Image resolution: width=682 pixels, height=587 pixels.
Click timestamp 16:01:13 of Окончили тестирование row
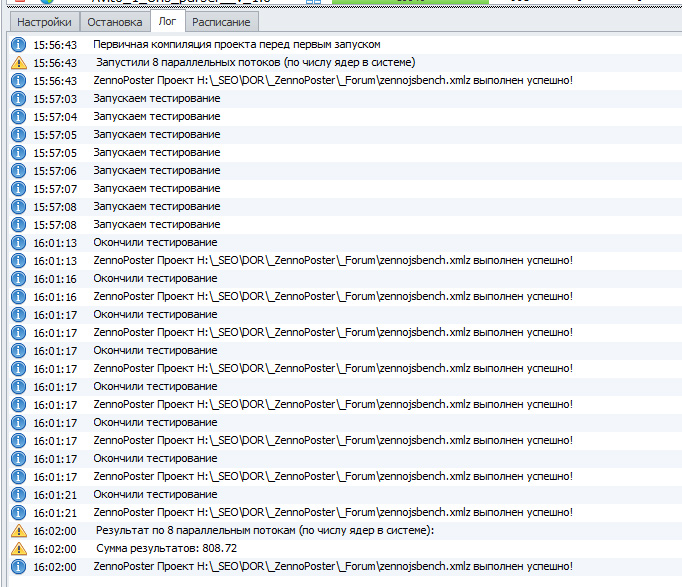(x=55, y=243)
